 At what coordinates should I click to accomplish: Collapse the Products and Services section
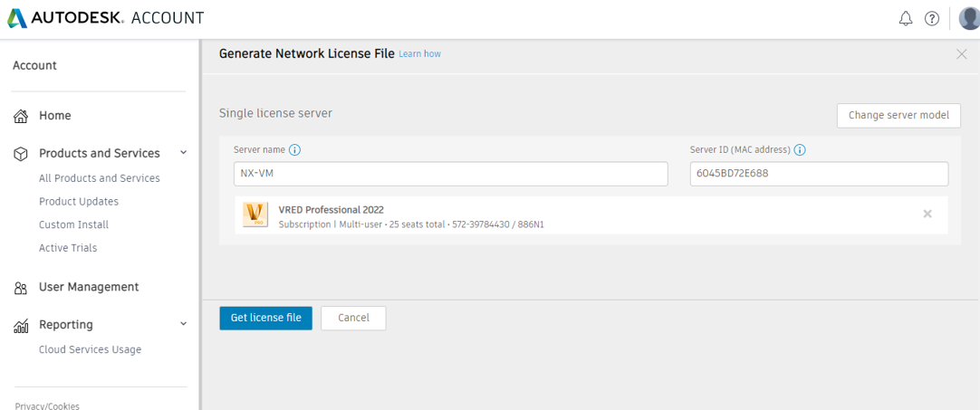pos(183,153)
